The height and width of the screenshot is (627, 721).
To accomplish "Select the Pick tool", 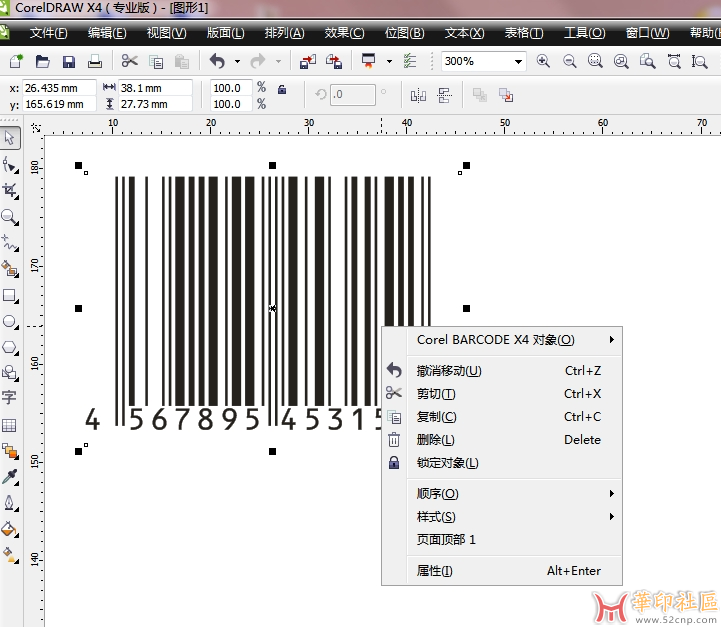I will (x=10, y=138).
